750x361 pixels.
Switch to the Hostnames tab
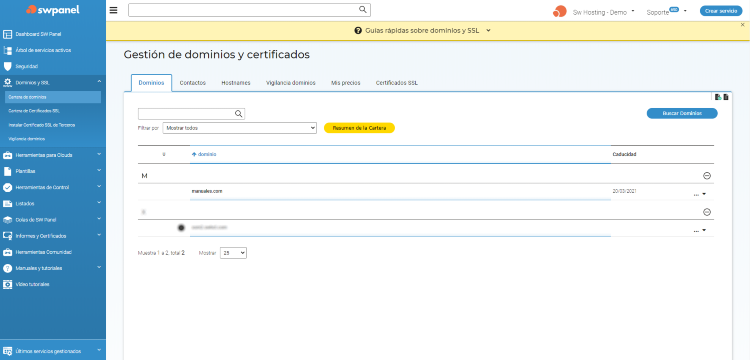pyautogui.click(x=236, y=83)
